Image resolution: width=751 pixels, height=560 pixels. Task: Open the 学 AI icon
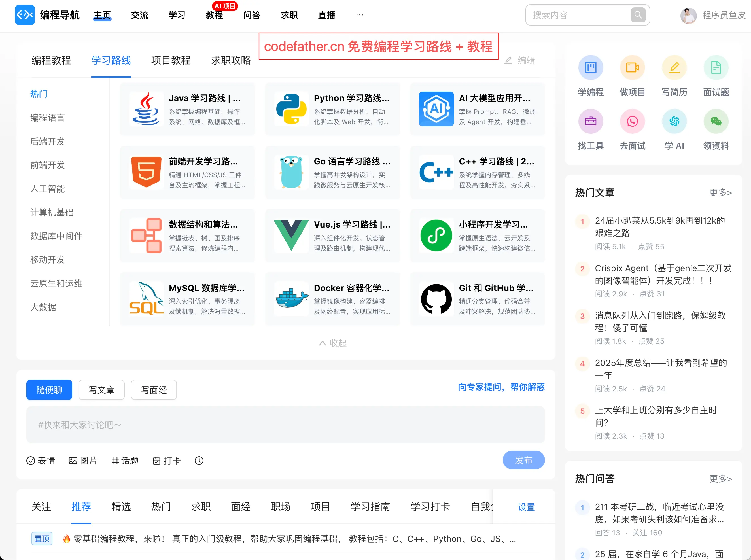674,121
